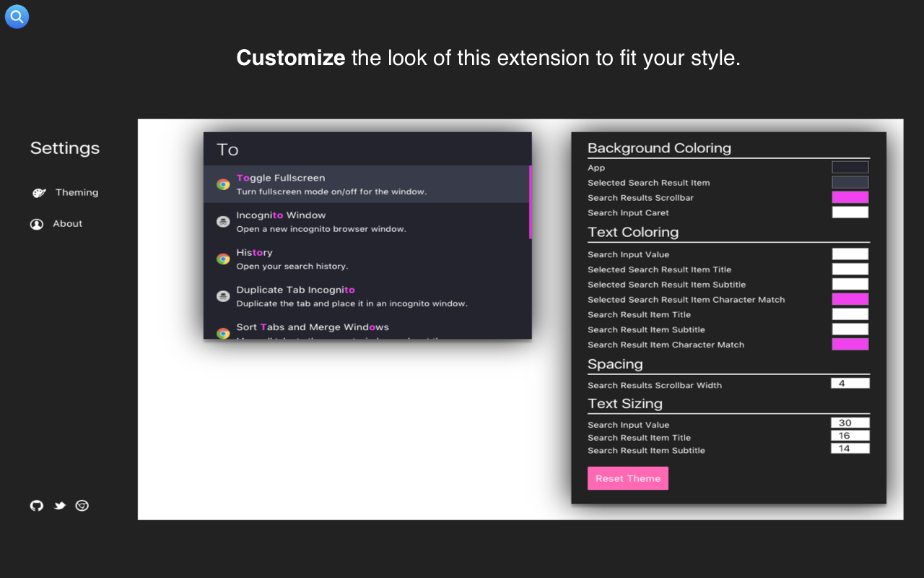Click 'Turn fullscreen mode on/off' subtitle
Viewport: 924px width, 578px height.
331,191
